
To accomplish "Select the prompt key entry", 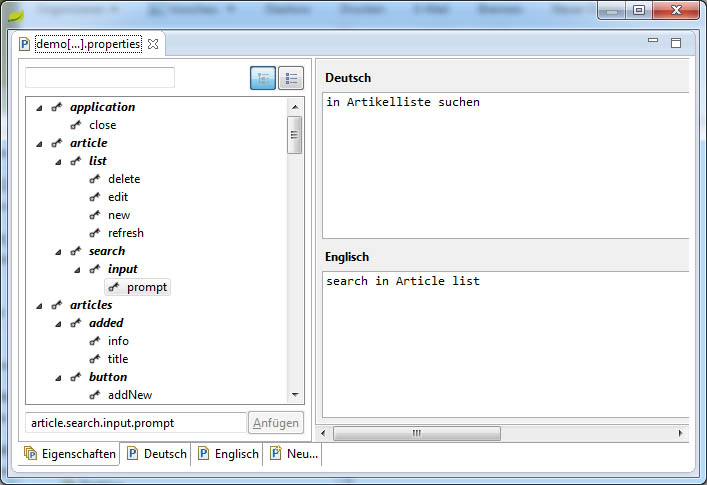I will point(147,287).
